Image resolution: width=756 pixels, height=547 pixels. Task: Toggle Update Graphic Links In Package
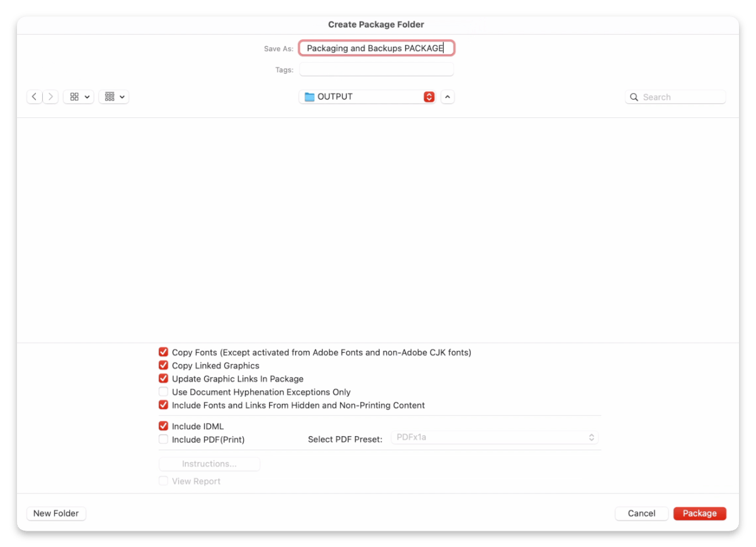(x=164, y=379)
